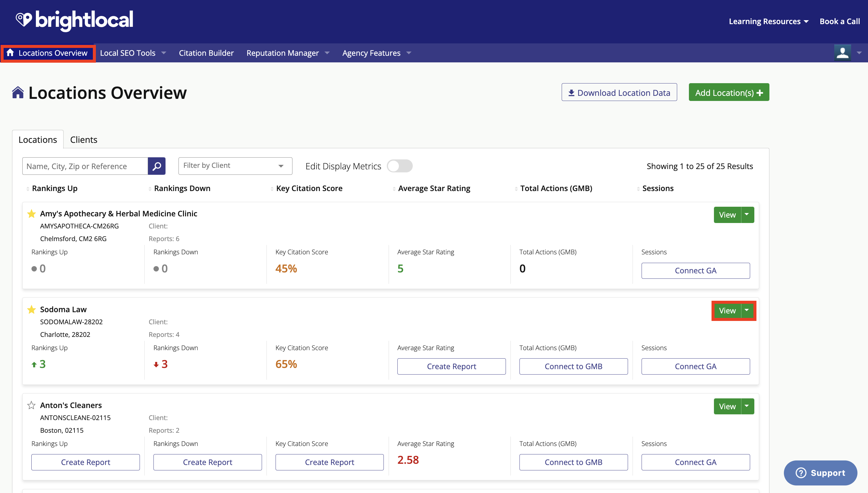Click the Book a Call link
This screenshot has height=493, width=868.
840,21
